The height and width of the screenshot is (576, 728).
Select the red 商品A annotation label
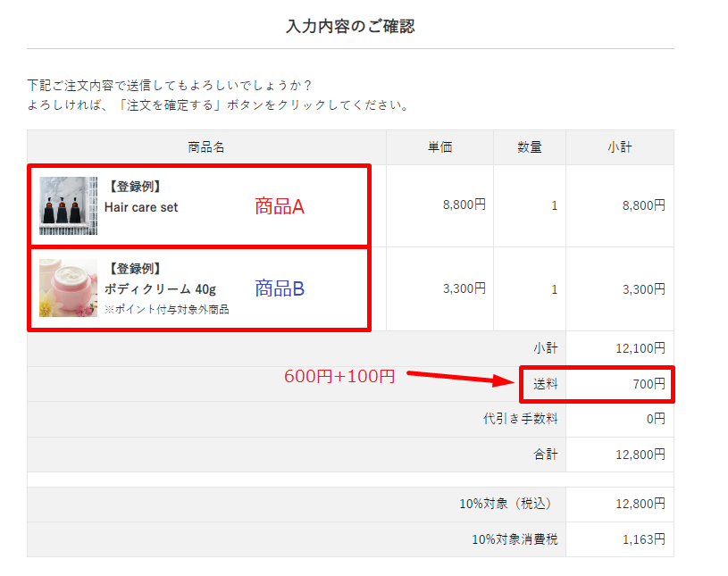pyautogui.click(x=280, y=206)
